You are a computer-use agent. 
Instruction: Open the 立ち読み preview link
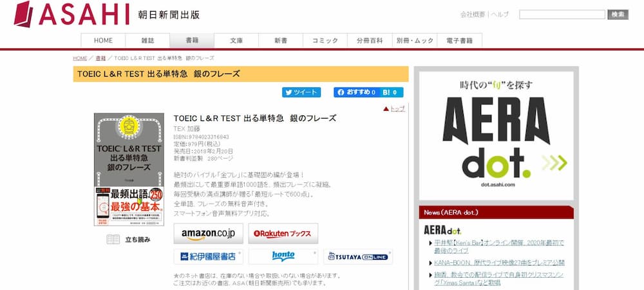click(138, 240)
